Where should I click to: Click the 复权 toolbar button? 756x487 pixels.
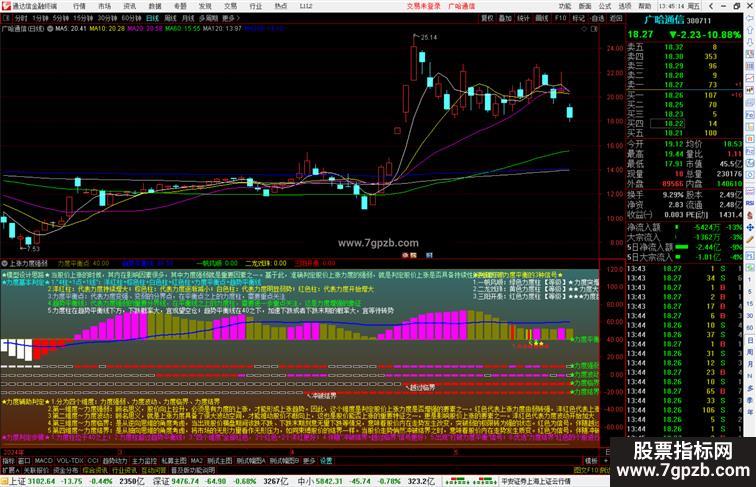[487, 18]
